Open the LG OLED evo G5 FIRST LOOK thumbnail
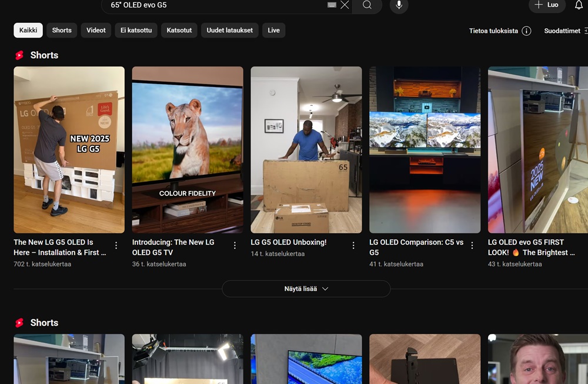588x384 pixels. (x=538, y=149)
